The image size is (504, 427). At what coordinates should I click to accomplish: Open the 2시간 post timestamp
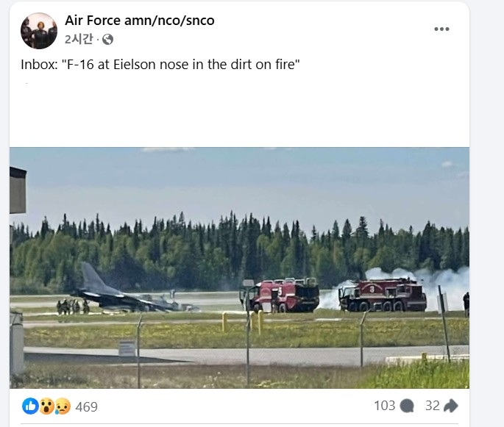[x=79, y=39]
